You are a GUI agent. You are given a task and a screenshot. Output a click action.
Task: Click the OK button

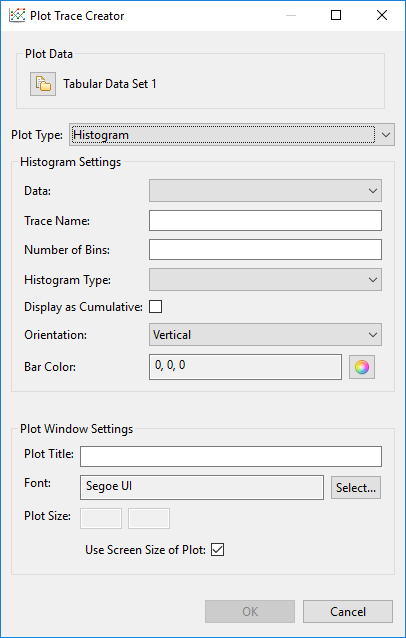pyautogui.click(x=250, y=612)
